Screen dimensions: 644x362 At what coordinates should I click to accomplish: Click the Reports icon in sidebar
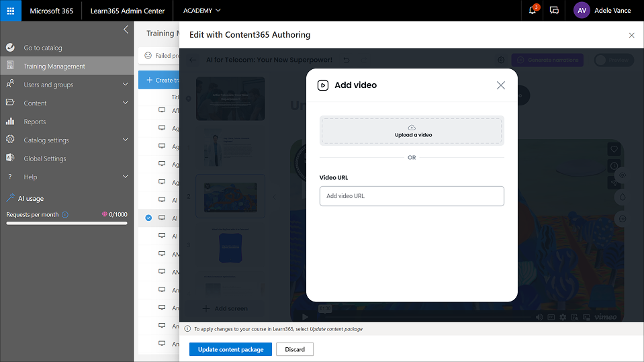10,122
